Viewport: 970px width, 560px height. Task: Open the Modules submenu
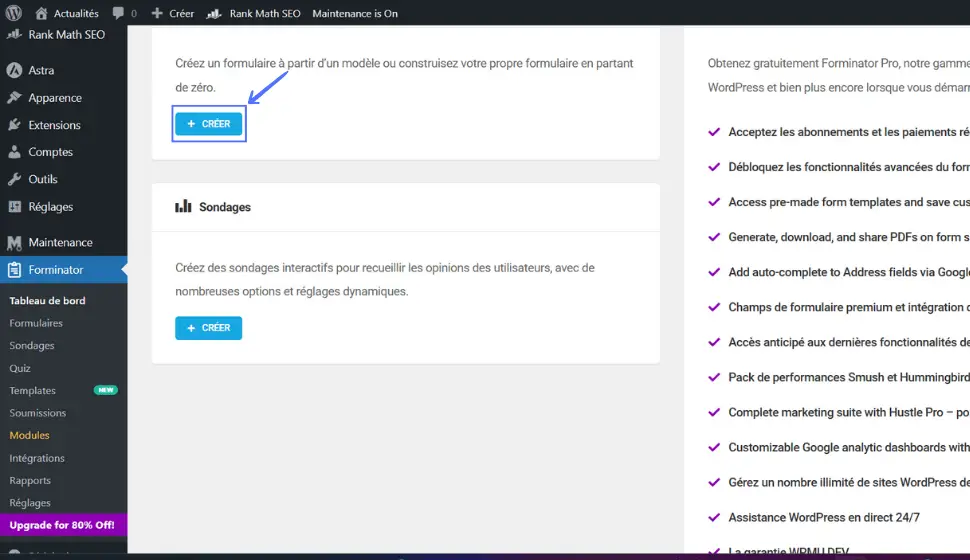(x=29, y=435)
